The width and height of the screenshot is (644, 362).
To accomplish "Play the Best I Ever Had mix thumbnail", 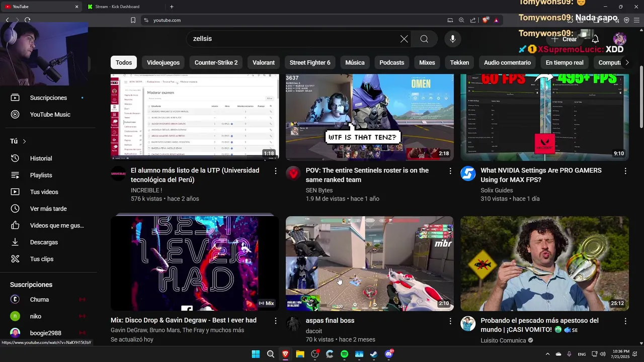I will coord(195,263).
